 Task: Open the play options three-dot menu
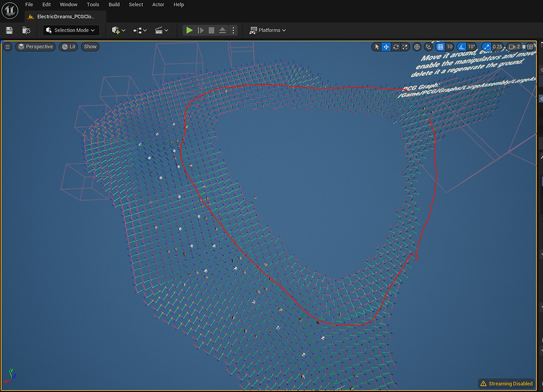(233, 30)
